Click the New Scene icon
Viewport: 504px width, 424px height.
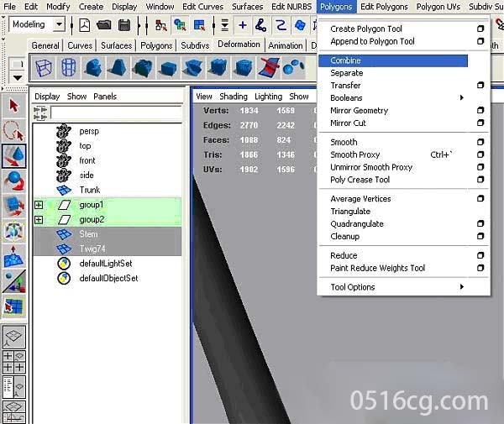click(x=85, y=25)
